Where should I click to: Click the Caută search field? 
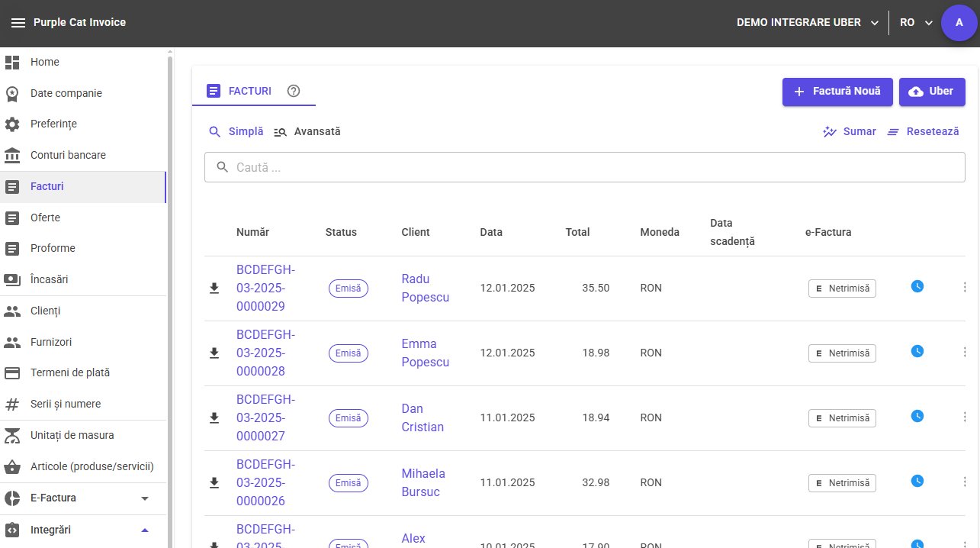coord(584,167)
